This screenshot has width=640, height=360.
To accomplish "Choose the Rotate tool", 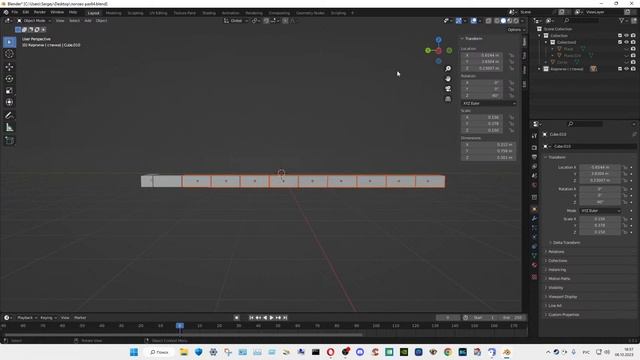I will [9, 79].
